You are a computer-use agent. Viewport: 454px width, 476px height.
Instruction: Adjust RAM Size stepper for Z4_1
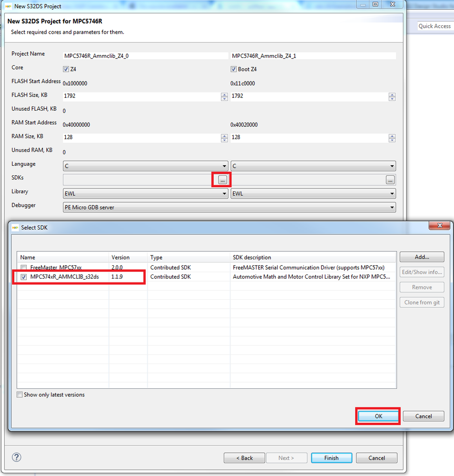pos(392,138)
